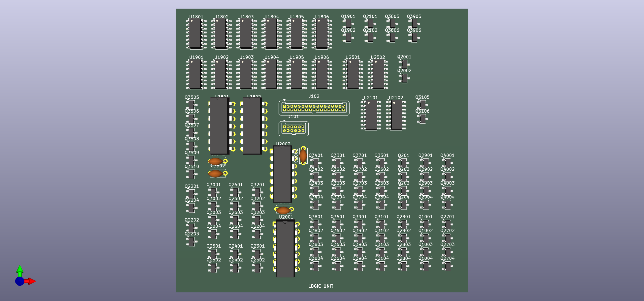Screen dimensions: 644x301
Task: Select the Q2604 transistor
Action: 236,234
